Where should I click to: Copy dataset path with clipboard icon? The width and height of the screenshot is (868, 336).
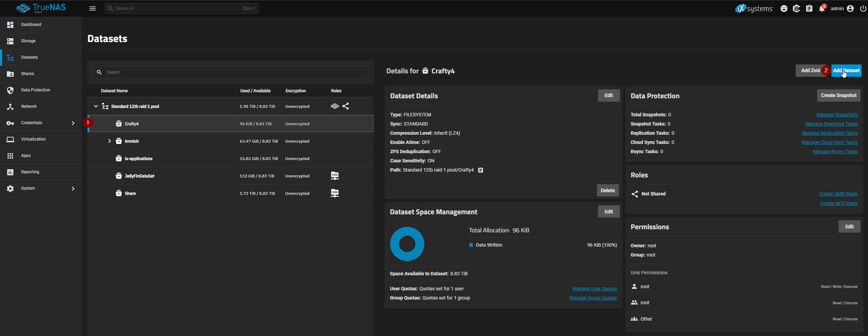click(481, 170)
